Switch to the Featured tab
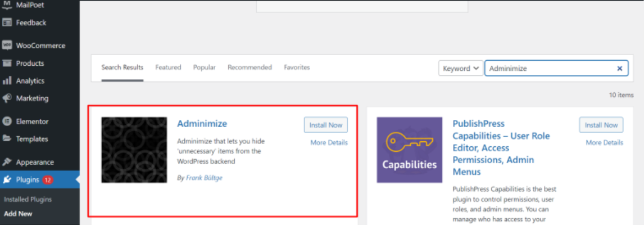Viewport: 644px width, 225px height. pyautogui.click(x=168, y=67)
